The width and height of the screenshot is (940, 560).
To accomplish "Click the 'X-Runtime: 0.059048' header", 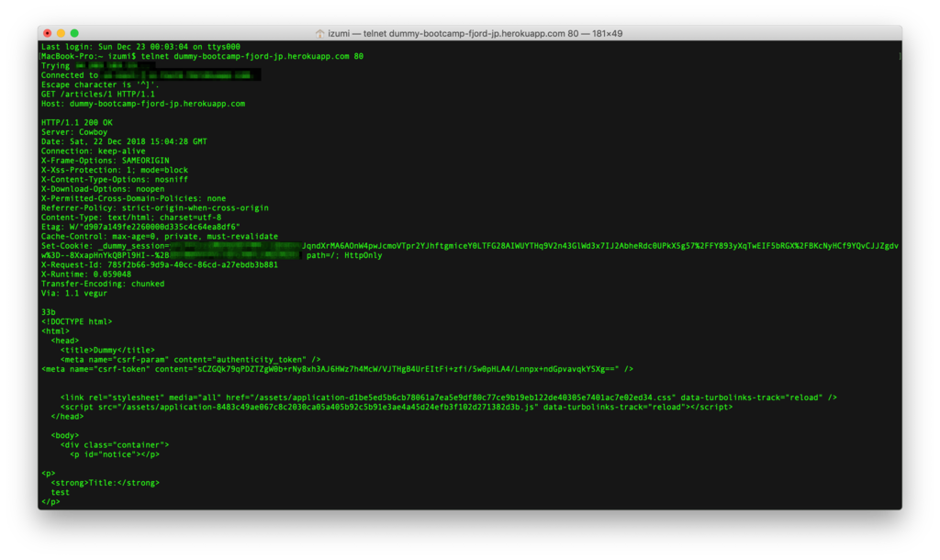I will tap(86, 274).
